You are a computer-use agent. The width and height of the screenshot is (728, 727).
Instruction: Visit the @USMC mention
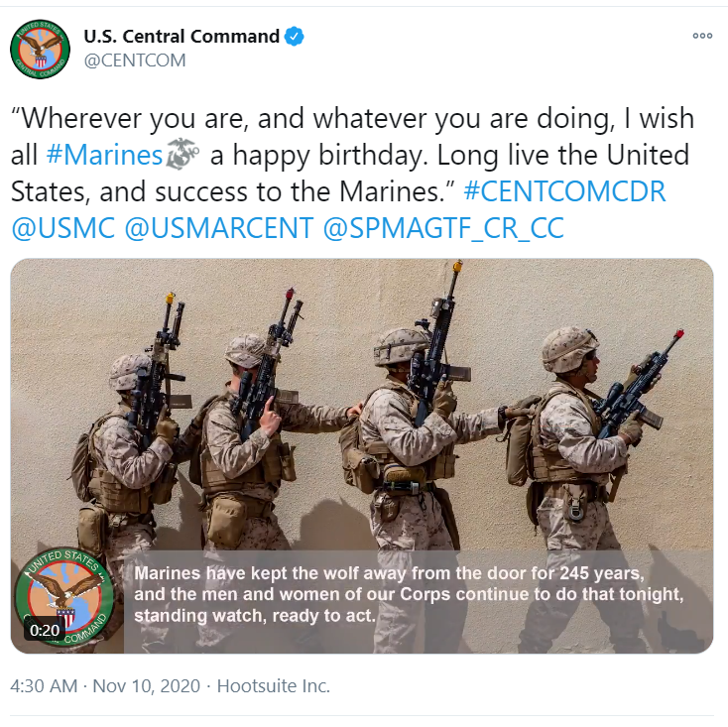[x=61, y=227]
